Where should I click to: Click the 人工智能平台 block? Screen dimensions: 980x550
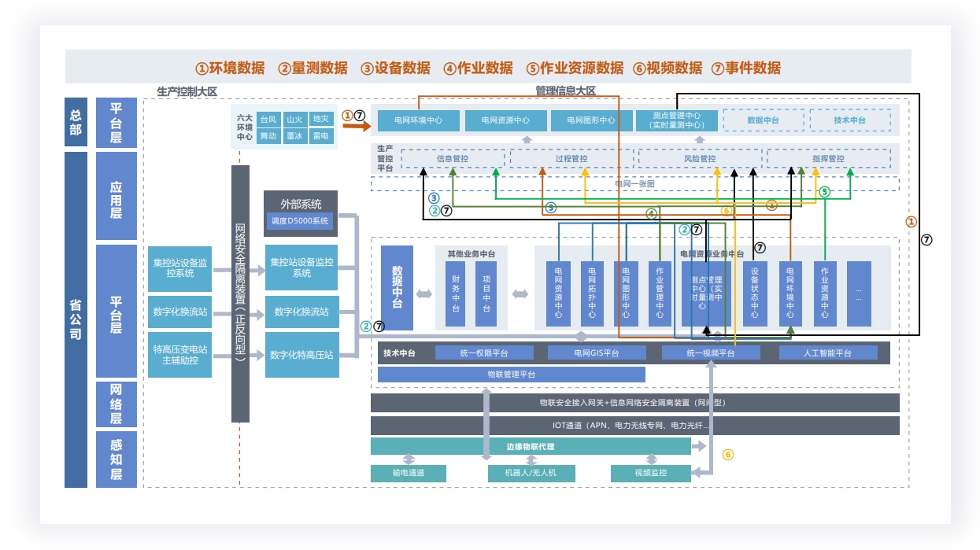pos(828,353)
